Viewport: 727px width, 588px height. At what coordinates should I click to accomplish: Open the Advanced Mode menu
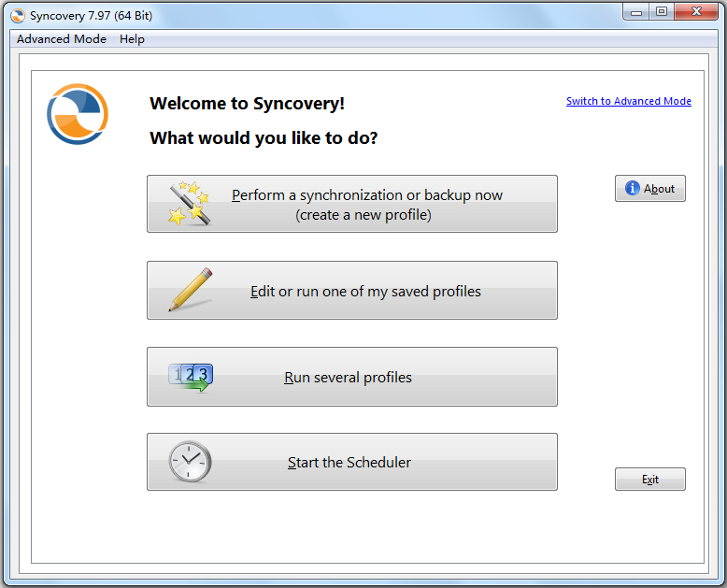coord(62,39)
